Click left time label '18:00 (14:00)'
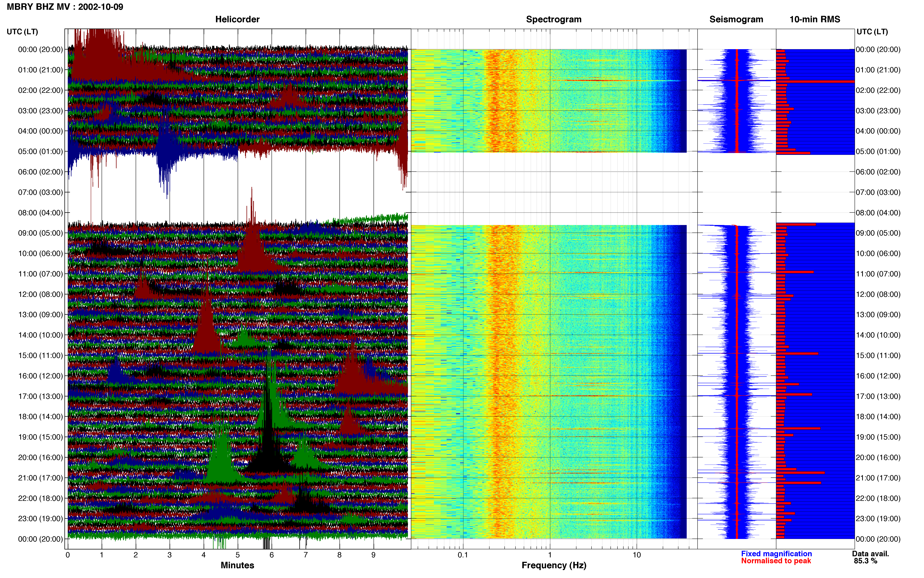 pos(41,417)
